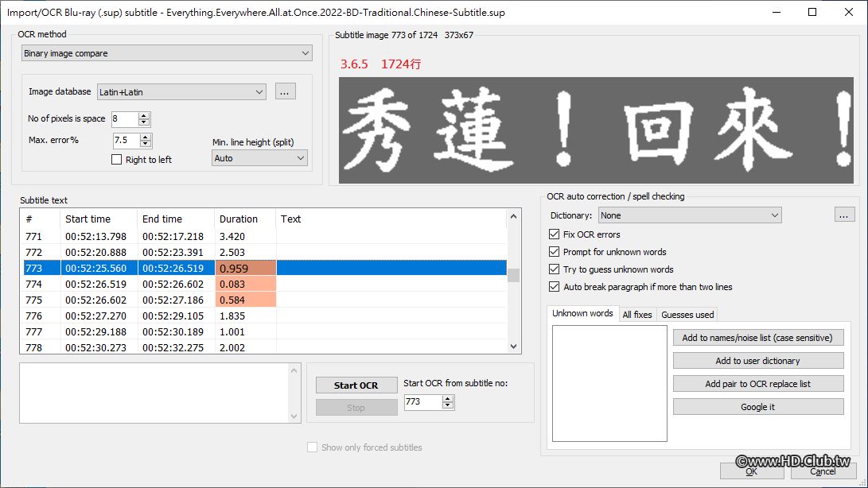Click the Start time column header

[x=99, y=219]
